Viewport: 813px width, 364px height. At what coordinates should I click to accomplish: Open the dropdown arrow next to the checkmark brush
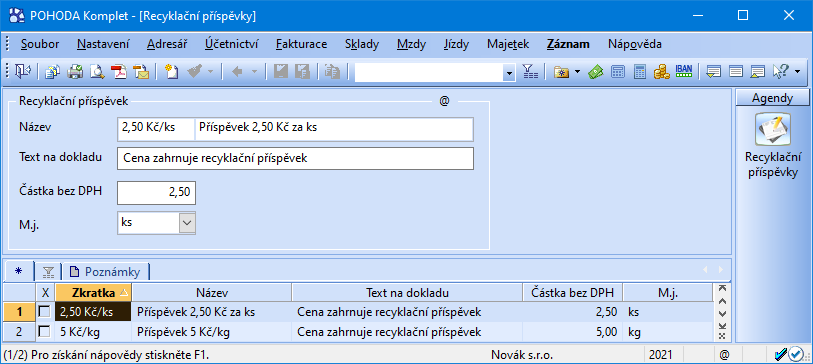[x=211, y=72]
